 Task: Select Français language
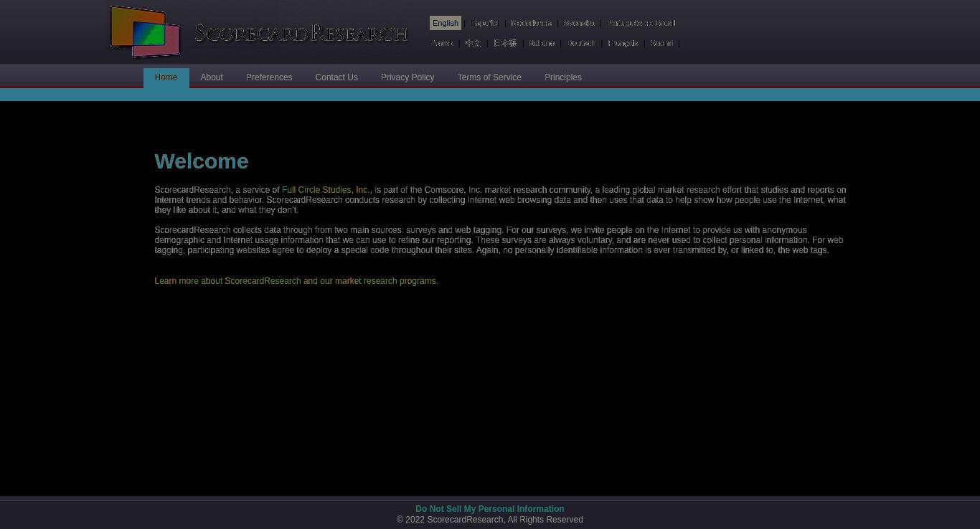[623, 43]
